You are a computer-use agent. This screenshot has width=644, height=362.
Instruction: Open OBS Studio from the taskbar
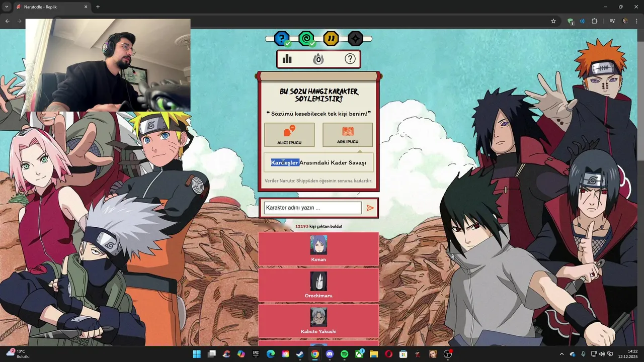(x=447, y=354)
